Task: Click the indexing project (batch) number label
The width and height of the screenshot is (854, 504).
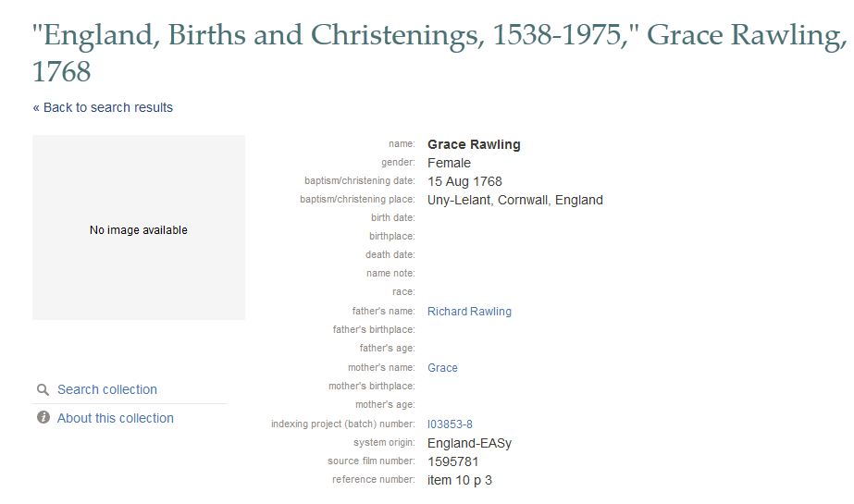Action: [x=343, y=424]
